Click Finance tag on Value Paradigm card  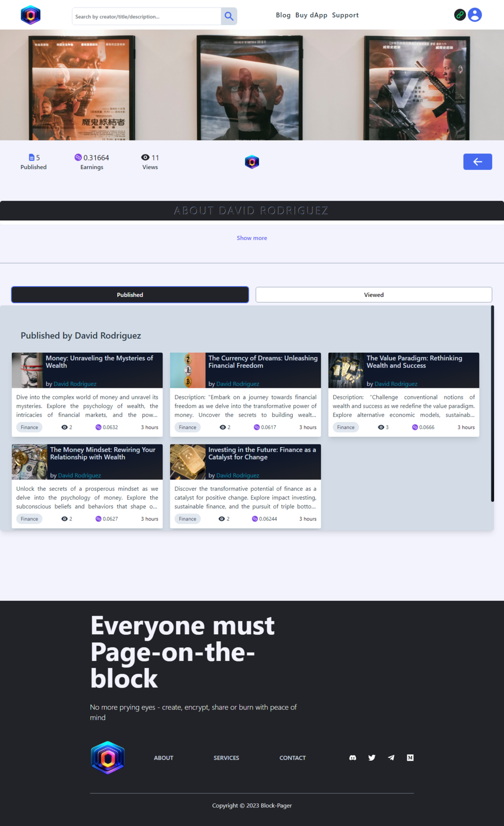click(346, 428)
